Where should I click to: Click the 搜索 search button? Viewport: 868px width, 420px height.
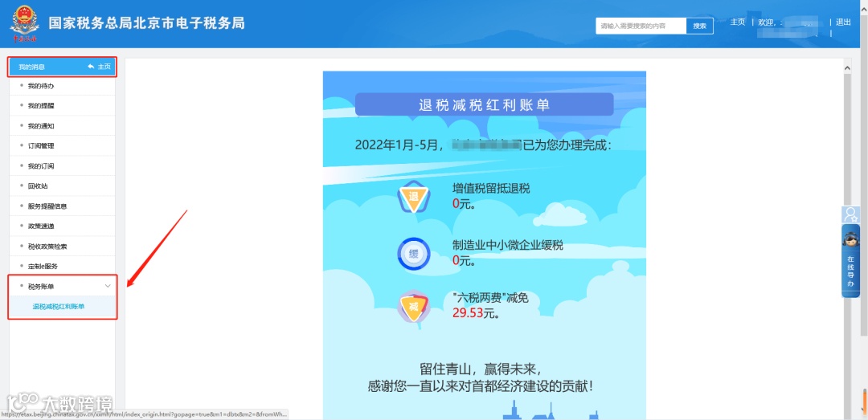(x=700, y=26)
